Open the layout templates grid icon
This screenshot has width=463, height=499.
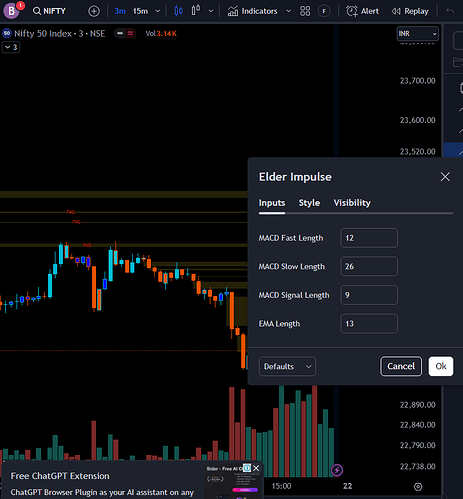pos(305,11)
